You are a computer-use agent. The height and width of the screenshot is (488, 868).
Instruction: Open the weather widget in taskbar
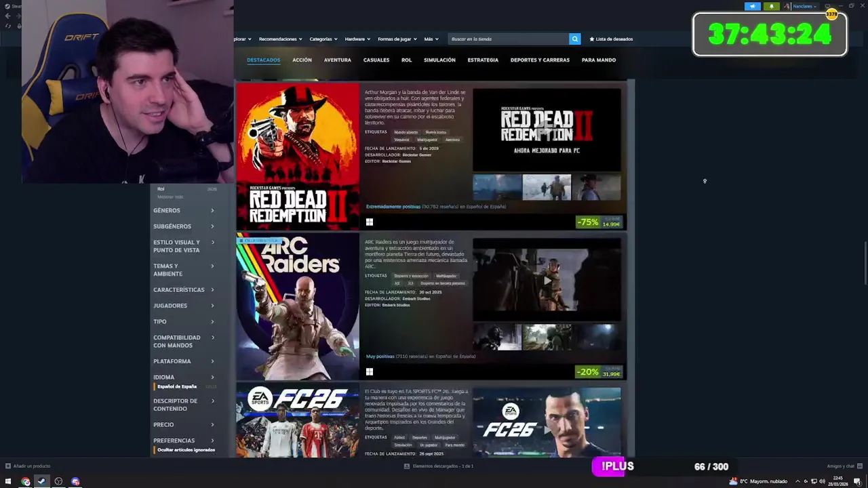click(758, 481)
